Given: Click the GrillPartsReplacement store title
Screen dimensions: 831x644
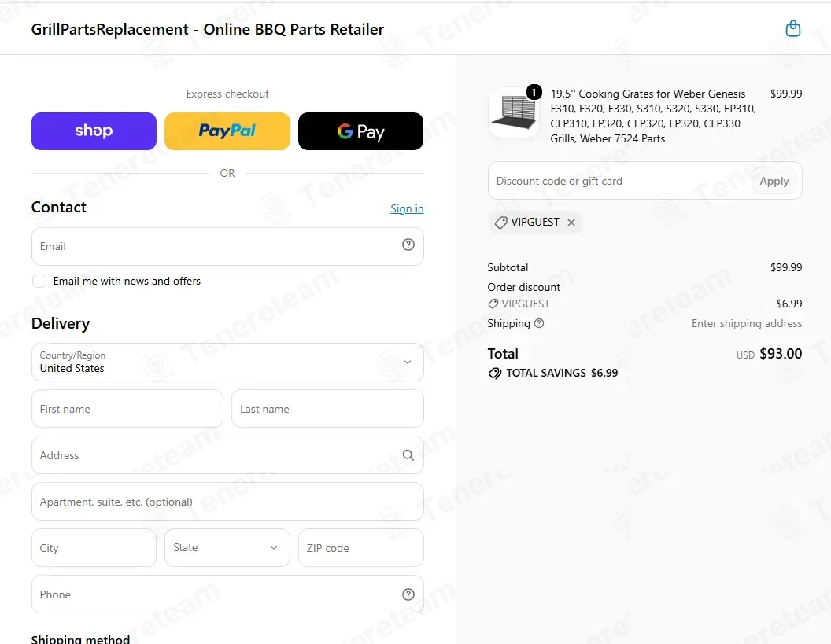Looking at the screenshot, I should point(207,29).
